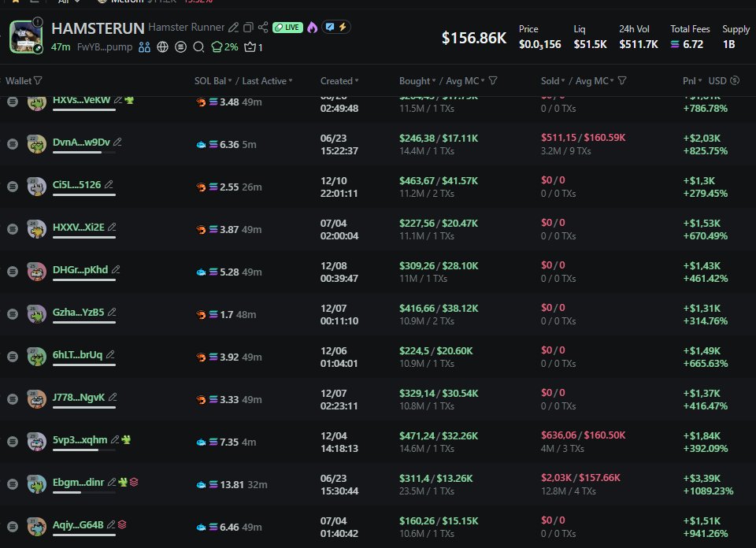Sort by Sold Avg MC

point(595,80)
